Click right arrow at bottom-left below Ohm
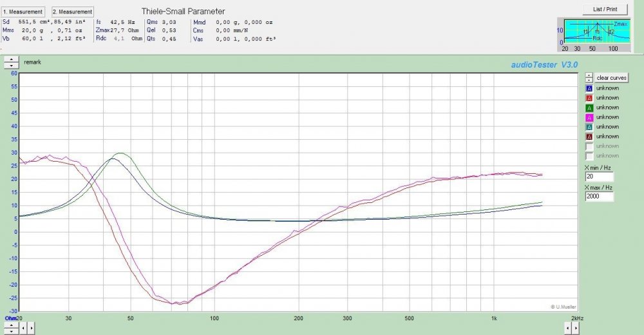This screenshot has height=335, width=644. click(32, 329)
